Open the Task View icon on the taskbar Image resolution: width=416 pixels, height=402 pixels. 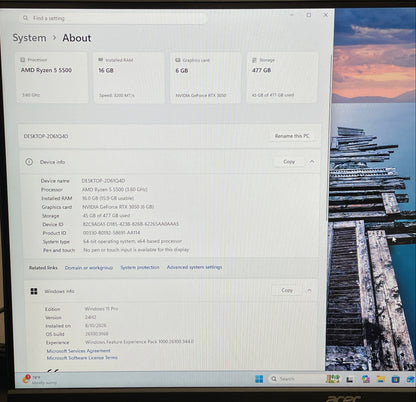tap(349, 379)
